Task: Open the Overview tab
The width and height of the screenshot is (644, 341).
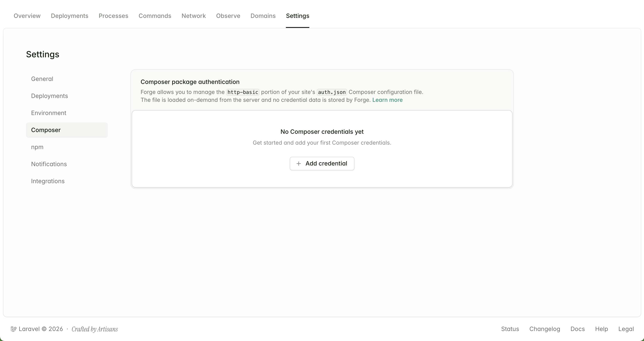Action: (27, 16)
